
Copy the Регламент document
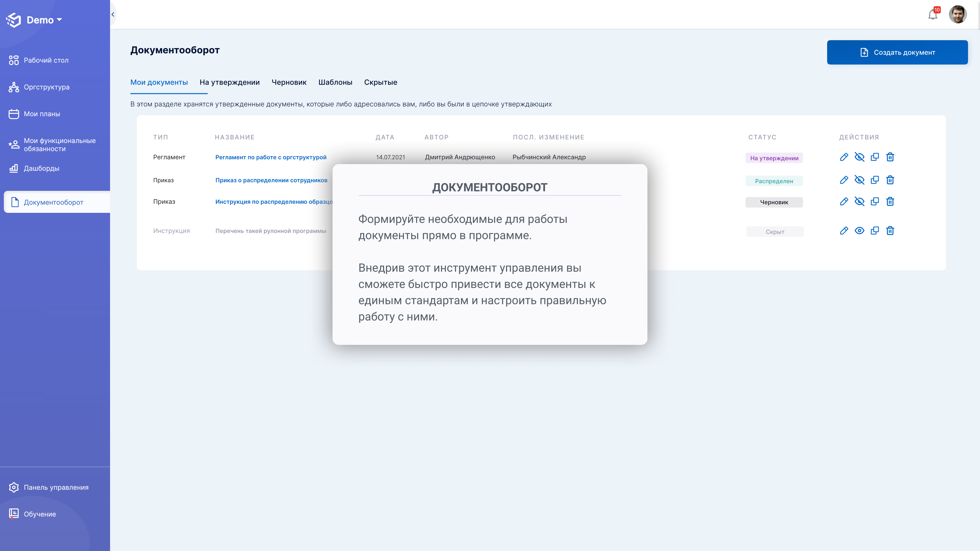pos(875,157)
